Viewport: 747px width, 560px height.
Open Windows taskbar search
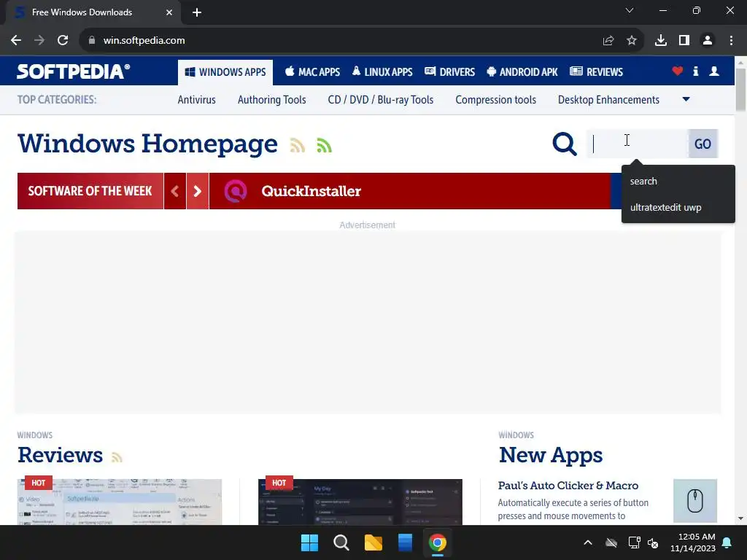[341, 542]
